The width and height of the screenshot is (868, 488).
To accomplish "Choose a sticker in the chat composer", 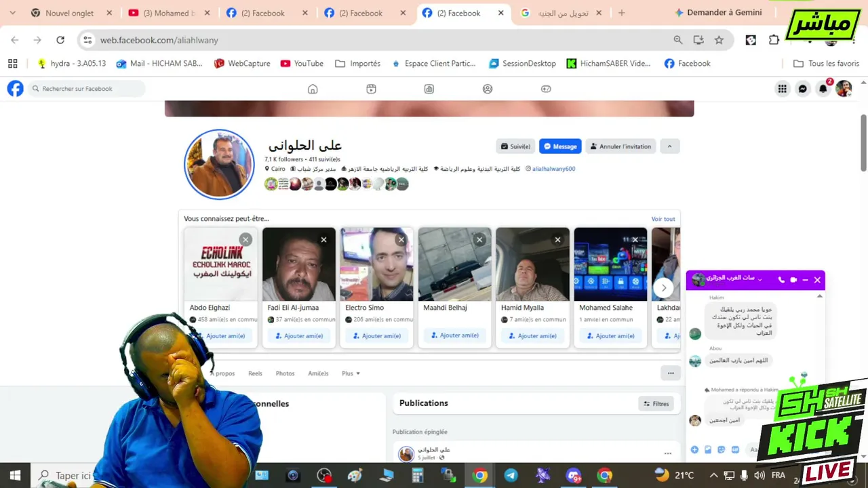I will tap(722, 449).
